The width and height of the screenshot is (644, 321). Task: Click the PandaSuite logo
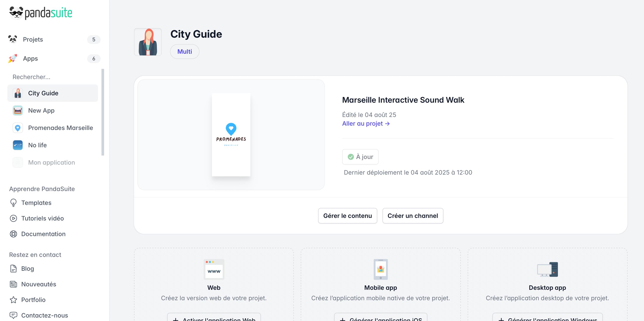coord(41,13)
